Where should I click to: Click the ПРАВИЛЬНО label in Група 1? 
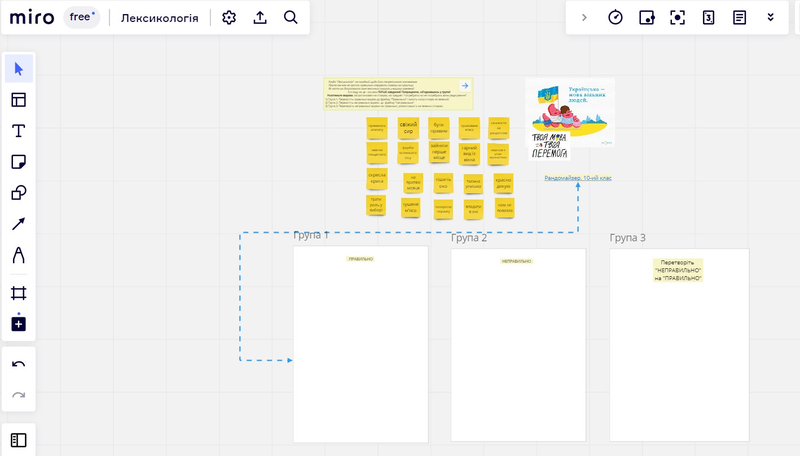[x=361, y=259]
